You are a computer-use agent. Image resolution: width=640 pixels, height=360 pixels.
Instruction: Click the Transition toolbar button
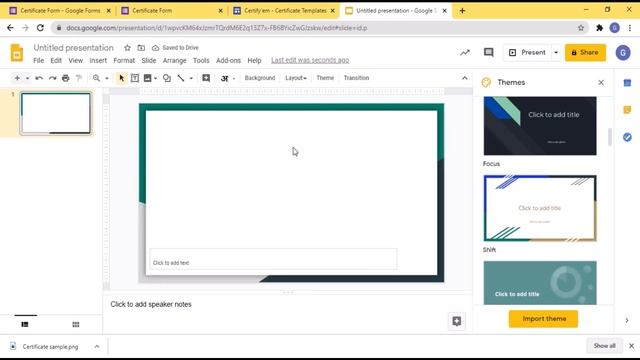click(356, 78)
